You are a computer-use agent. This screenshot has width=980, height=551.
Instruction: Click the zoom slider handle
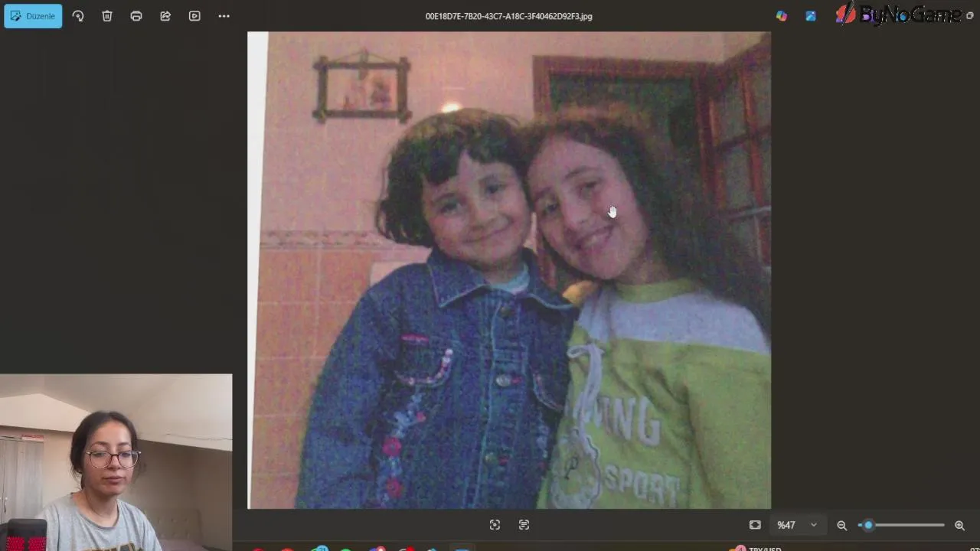868,525
